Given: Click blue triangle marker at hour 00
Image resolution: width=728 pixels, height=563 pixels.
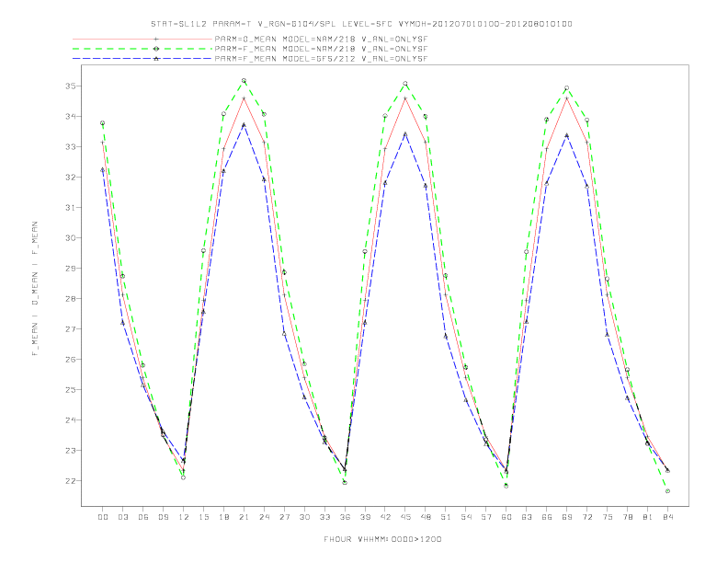Looking at the screenshot, I should [103, 170].
